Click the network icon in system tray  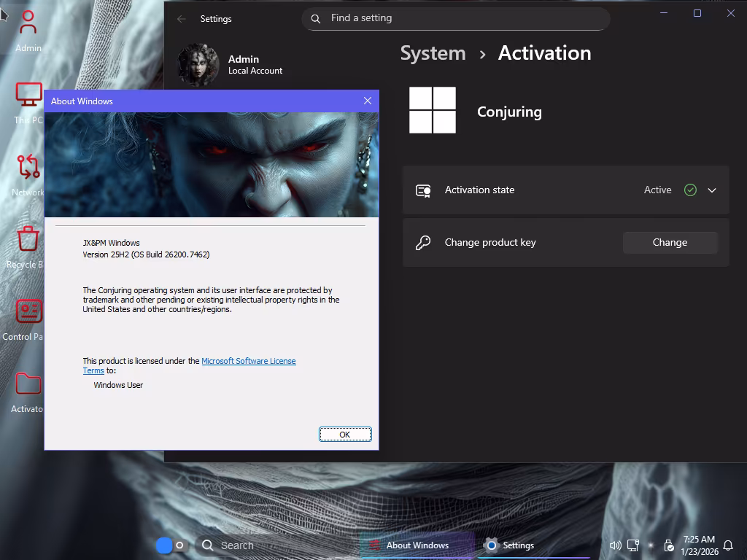point(633,545)
